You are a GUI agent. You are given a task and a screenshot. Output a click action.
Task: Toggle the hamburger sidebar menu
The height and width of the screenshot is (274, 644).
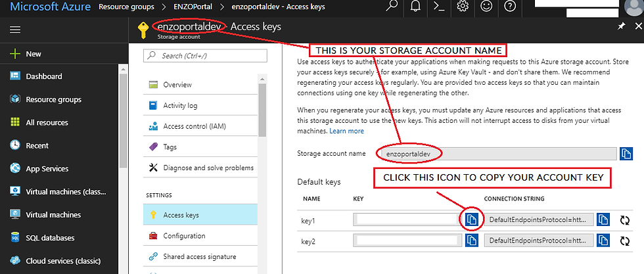(15, 30)
